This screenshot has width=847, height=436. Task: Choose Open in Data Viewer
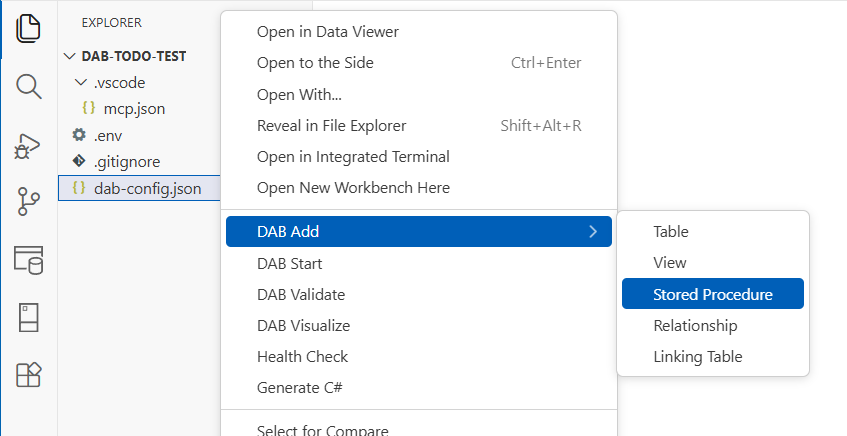coord(327,32)
